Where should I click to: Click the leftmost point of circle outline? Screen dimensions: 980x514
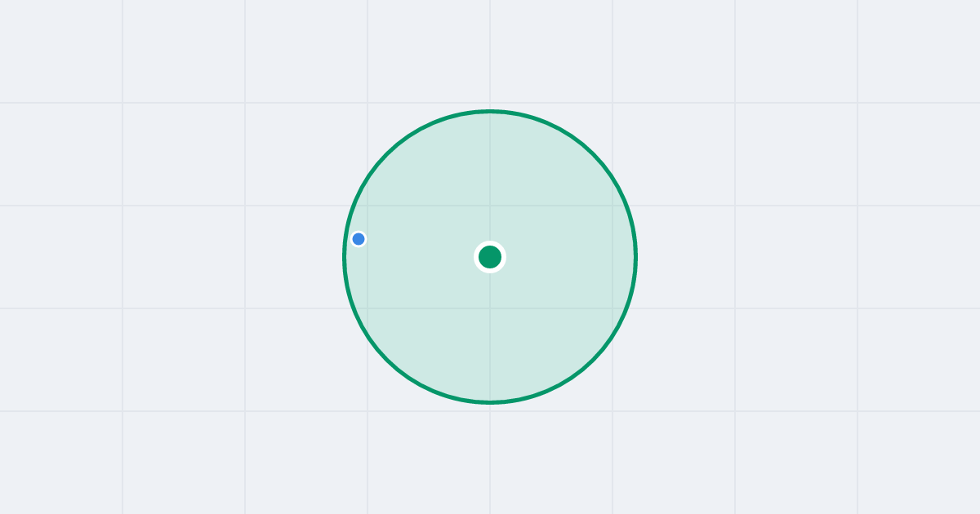[345, 257]
